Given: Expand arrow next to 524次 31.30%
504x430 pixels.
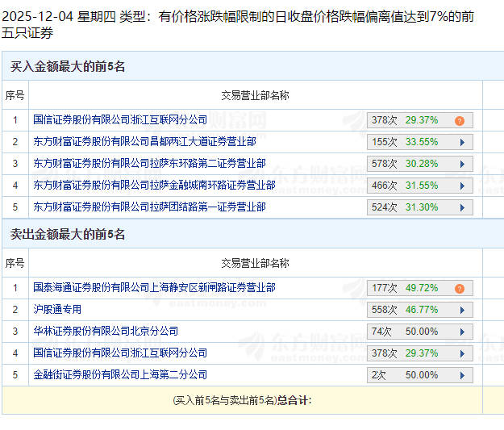Looking at the screenshot, I should 462,208.
